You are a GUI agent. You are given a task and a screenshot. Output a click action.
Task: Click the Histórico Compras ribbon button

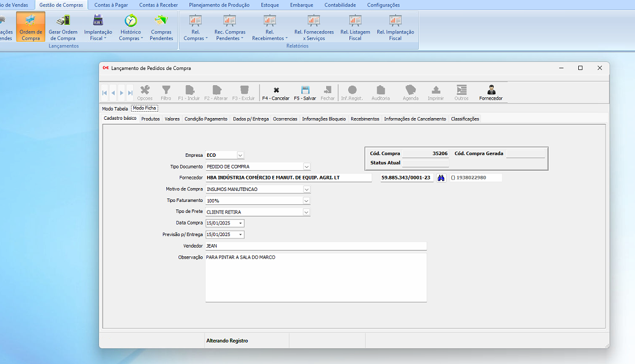[131, 28]
